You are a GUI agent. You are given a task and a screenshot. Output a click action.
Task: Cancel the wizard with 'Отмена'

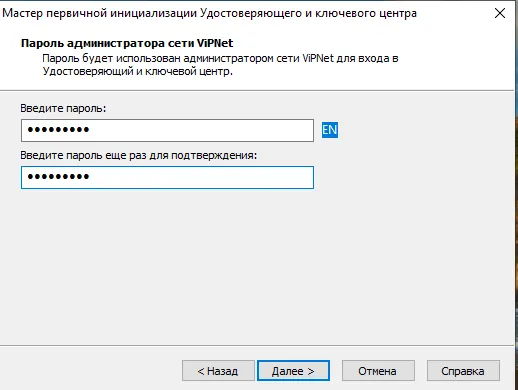click(x=378, y=370)
